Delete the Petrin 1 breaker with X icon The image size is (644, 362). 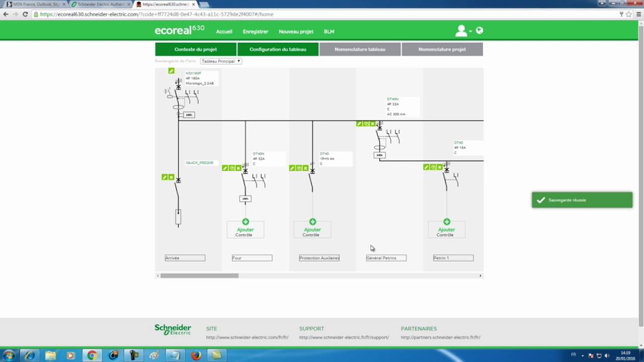[x=439, y=167]
